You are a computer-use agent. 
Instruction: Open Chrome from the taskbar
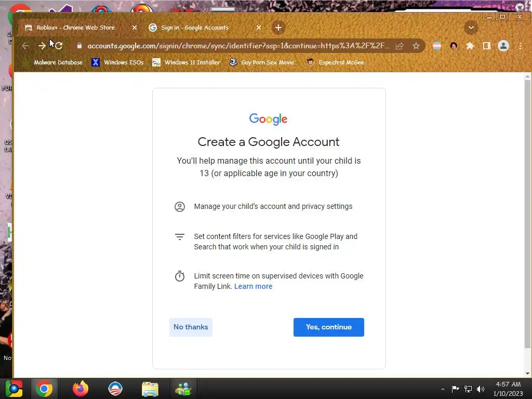tap(44, 389)
